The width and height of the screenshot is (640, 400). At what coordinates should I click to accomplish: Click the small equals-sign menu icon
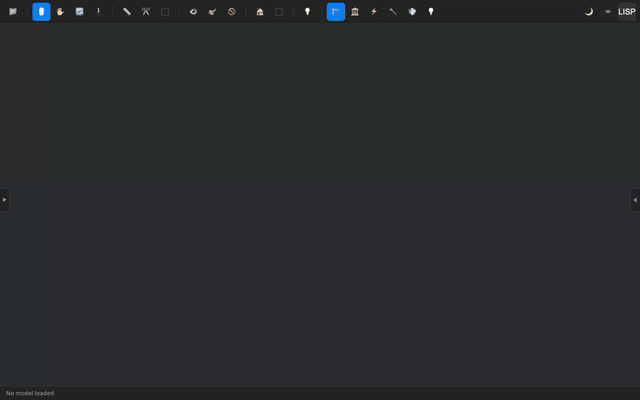pos(608,11)
